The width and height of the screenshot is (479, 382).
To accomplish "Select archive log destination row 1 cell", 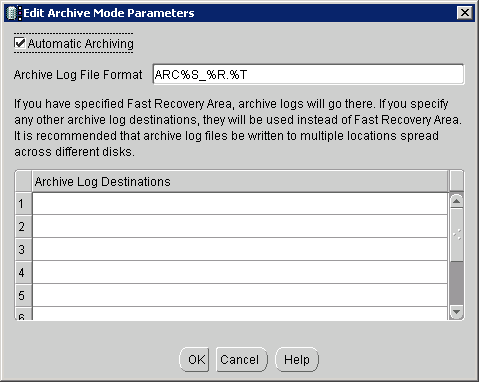I will tap(240, 204).
